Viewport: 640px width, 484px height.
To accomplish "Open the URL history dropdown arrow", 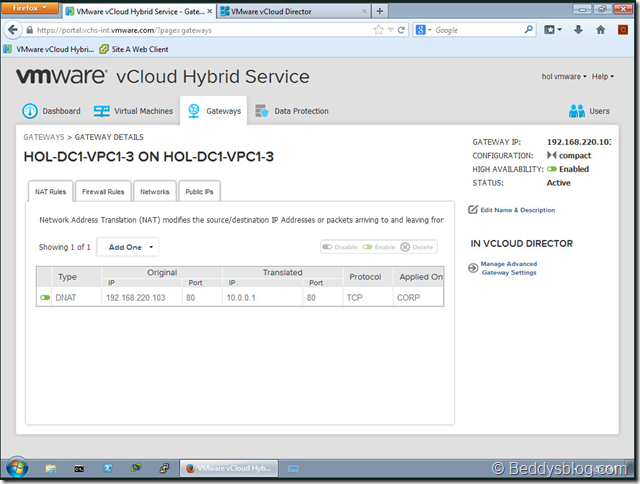I will (391, 30).
